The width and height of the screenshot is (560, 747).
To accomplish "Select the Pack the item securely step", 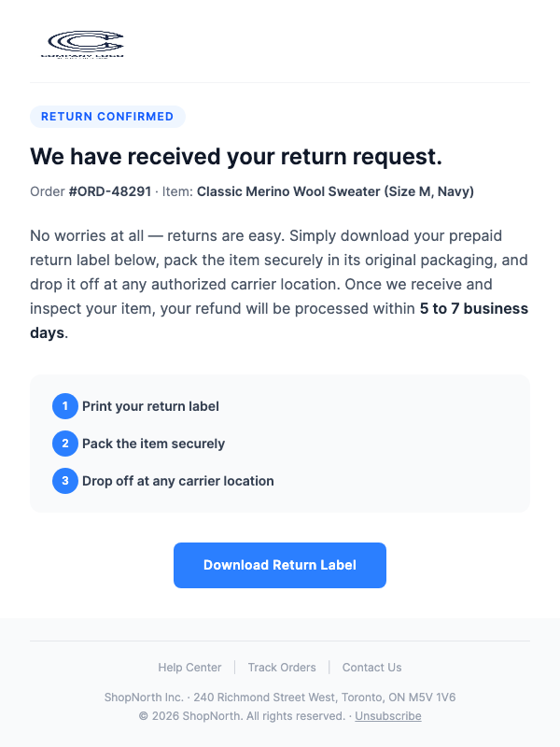I will tap(152, 444).
